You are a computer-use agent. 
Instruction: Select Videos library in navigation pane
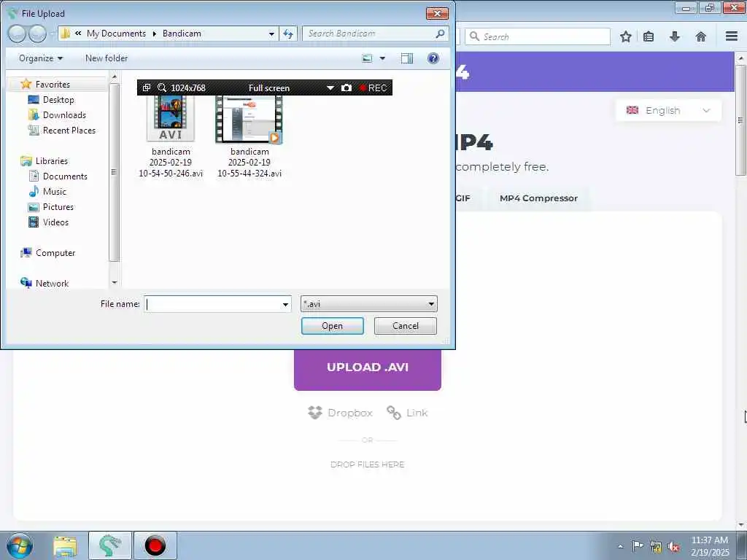tap(55, 222)
